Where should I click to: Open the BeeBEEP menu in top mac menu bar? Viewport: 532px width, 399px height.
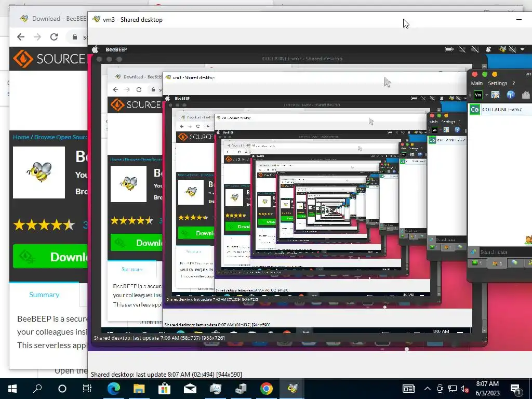[116, 49]
